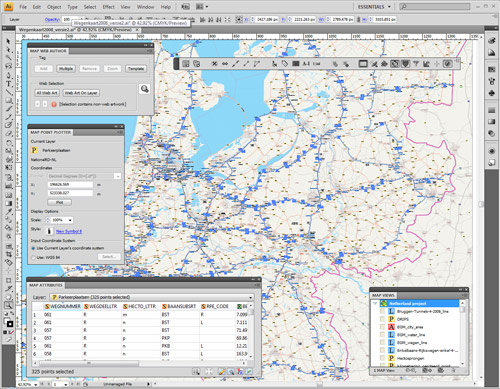Toggle visibility checkbox for DRIPS layer
500x389 pixels.
(x=383, y=319)
